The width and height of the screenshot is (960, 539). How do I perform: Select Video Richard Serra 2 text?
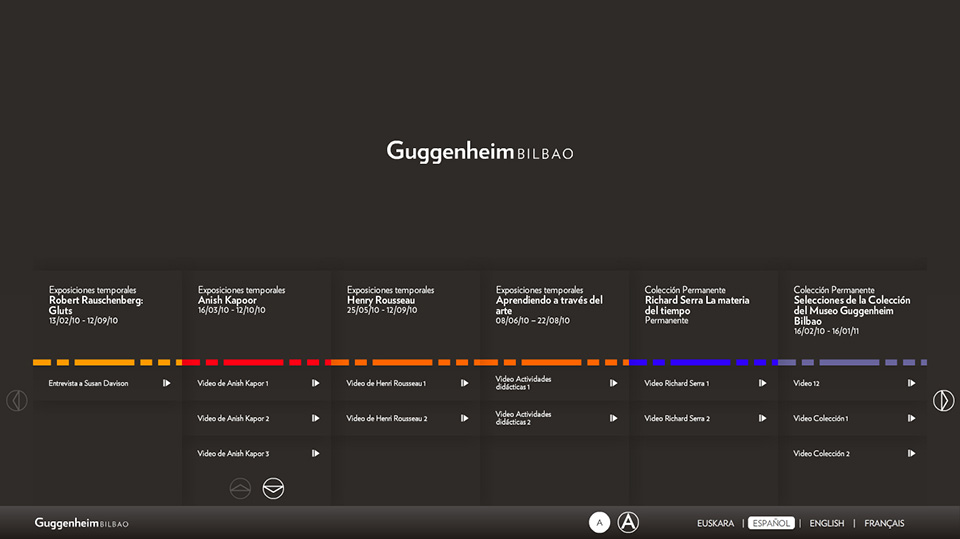click(677, 418)
